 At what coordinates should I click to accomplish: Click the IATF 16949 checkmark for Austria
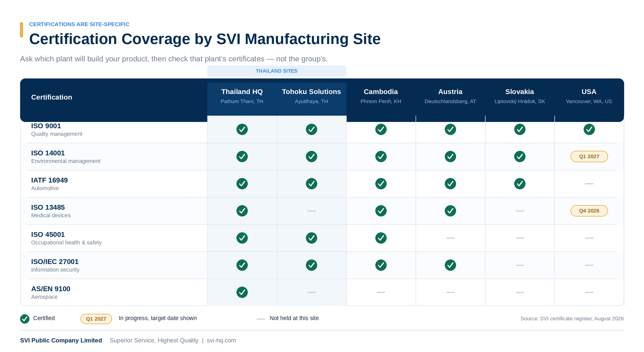450,184
